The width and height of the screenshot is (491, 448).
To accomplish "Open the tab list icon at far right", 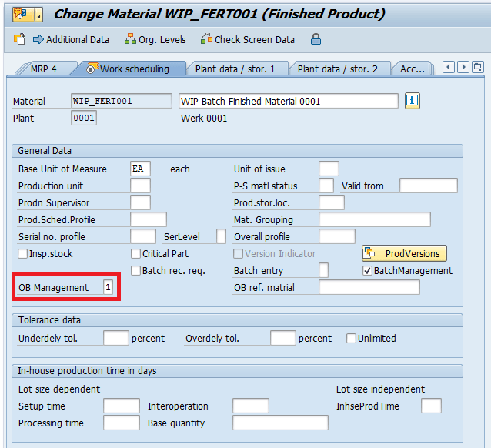I will click(479, 68).
